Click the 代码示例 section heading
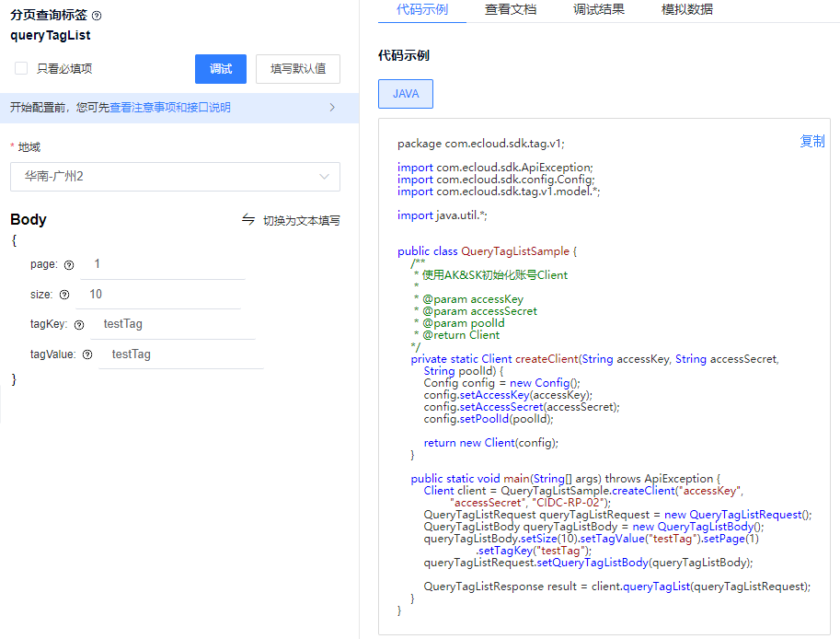 coord(404,55)
